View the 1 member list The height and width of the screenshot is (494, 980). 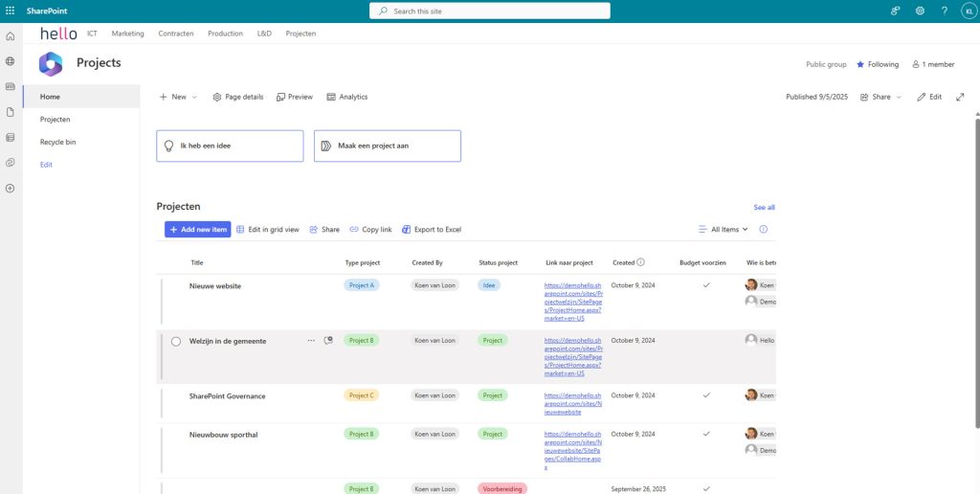coord(933,64)
